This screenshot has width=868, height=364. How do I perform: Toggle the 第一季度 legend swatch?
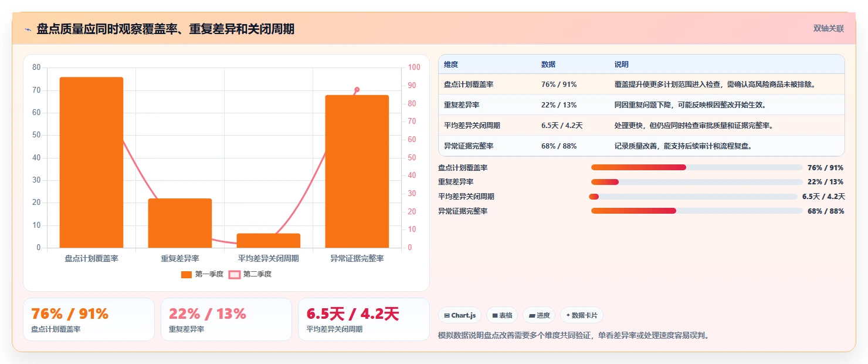[x=187, y=274]
